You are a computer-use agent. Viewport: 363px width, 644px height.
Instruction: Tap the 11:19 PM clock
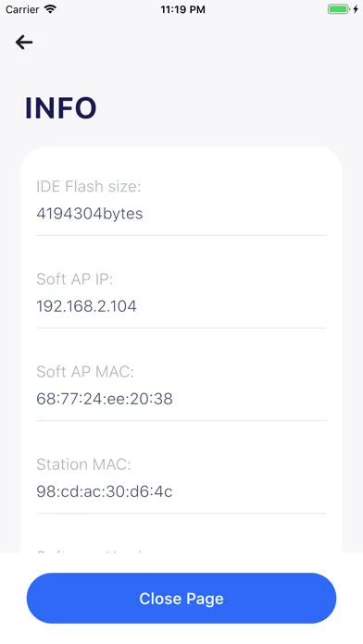coord(182,9)
